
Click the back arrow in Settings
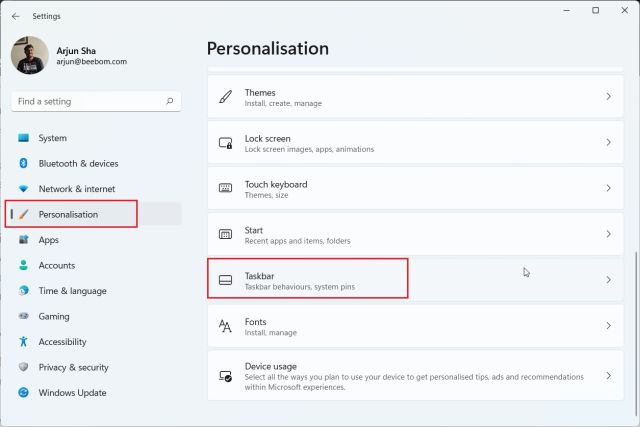click(x=16, y=16)
